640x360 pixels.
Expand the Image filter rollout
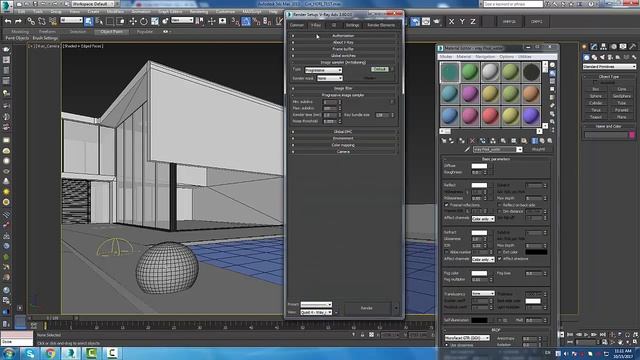(x=343, y=88)
